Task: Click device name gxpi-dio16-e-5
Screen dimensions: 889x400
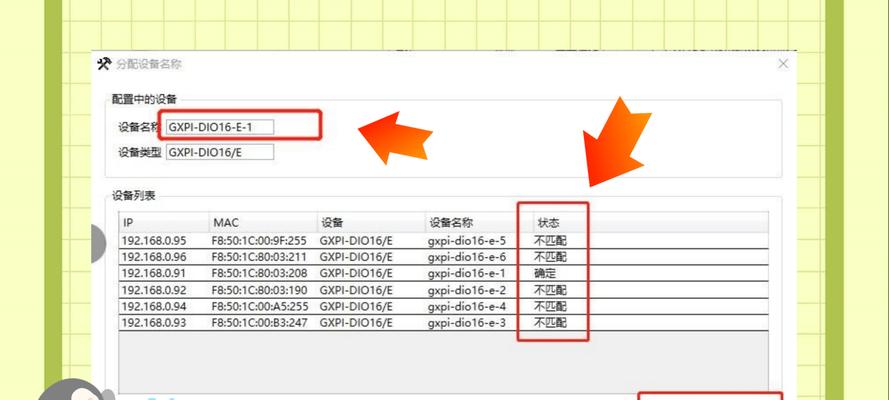Action: [x=467, y=241]
